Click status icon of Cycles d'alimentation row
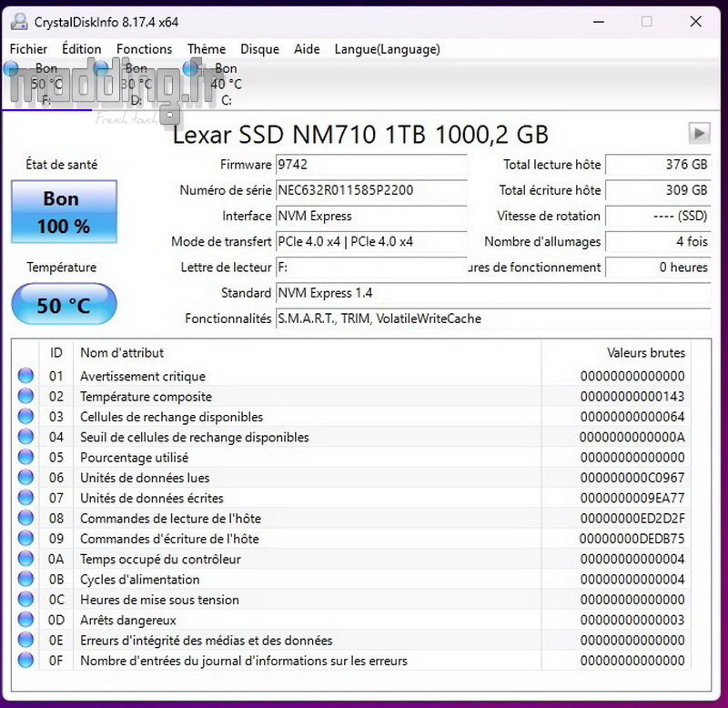This screenshot has height=708, width=728. click(x=26, y=579)
